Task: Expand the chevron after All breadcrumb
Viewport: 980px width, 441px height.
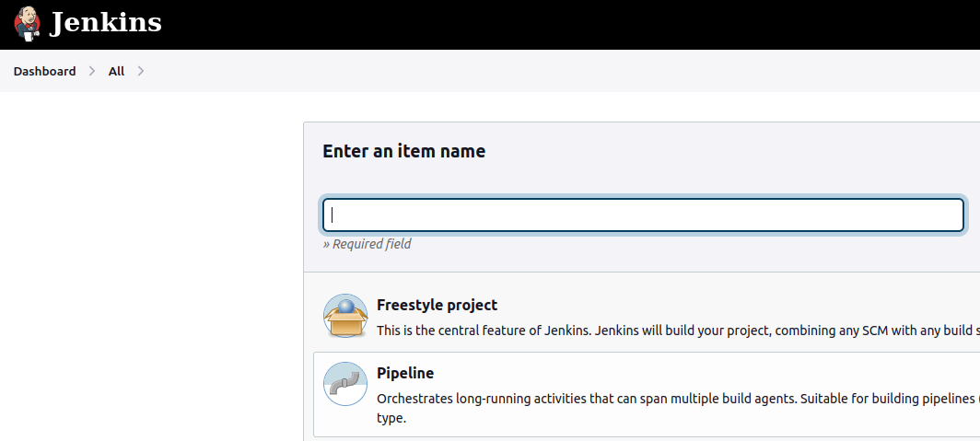Action: tap(141, 71)
